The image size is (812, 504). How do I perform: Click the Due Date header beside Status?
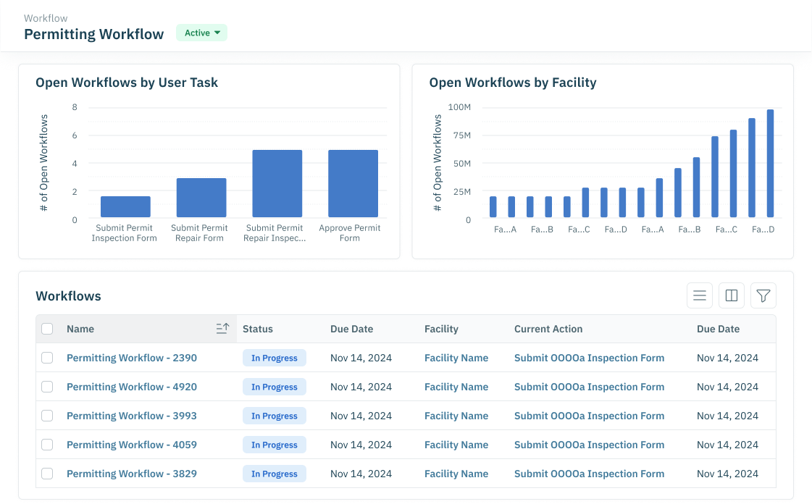tap(351, 329)
